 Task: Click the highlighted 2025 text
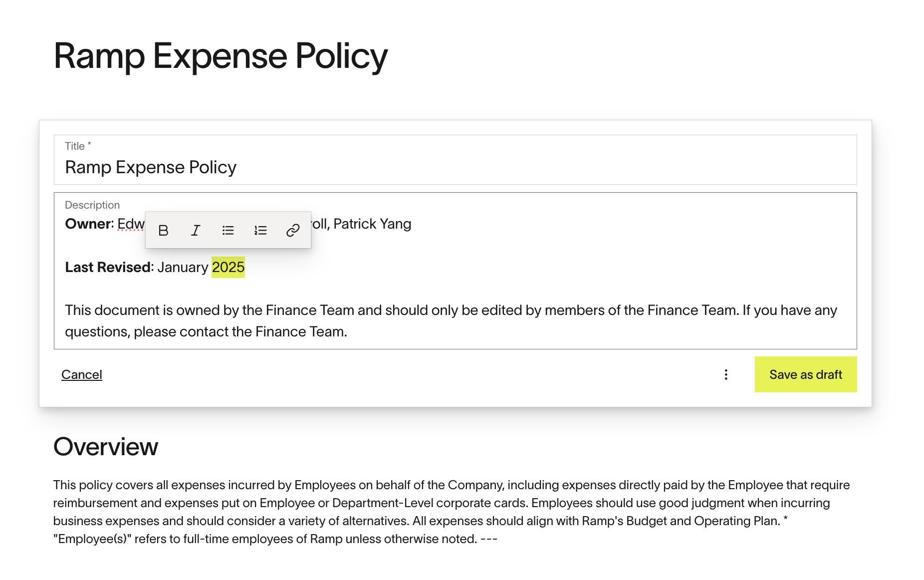[x=228, y=268]
